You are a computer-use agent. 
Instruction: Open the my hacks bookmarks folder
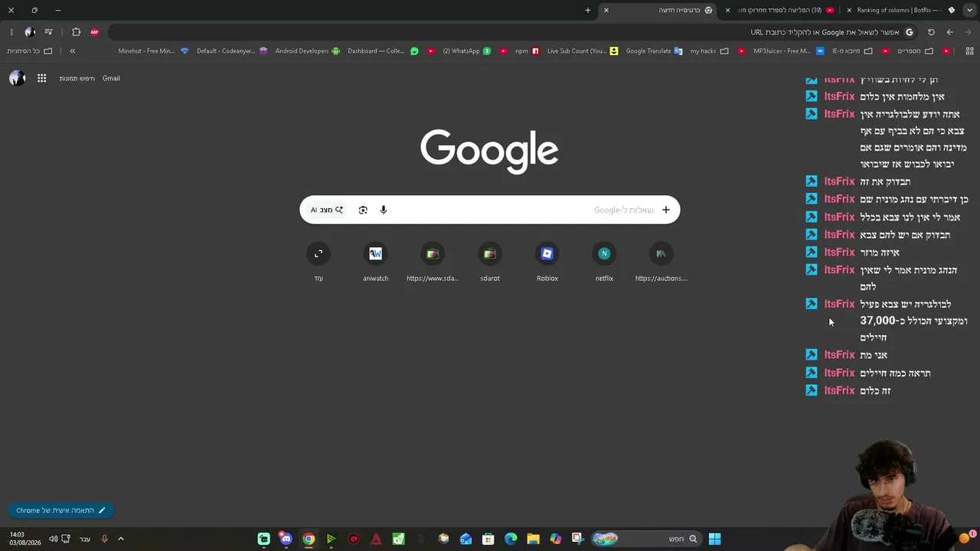(709, 51)
